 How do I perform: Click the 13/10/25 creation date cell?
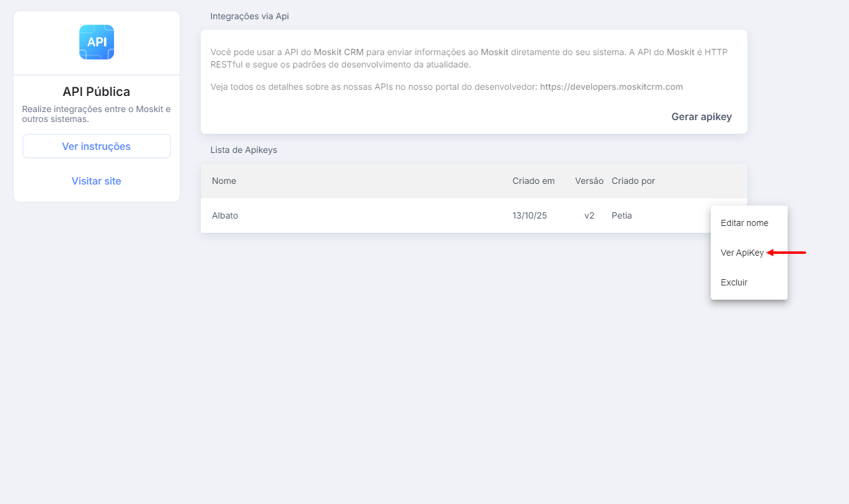click(529, 215)
